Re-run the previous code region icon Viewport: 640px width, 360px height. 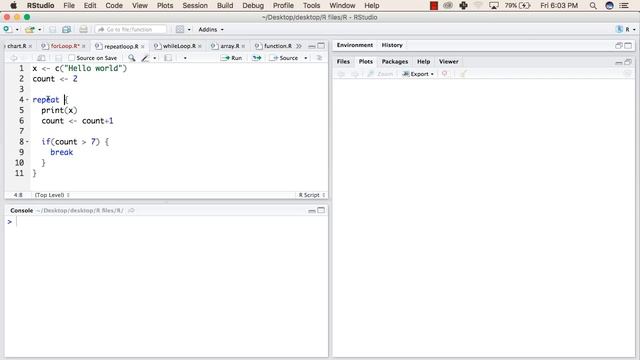[256, 58]
